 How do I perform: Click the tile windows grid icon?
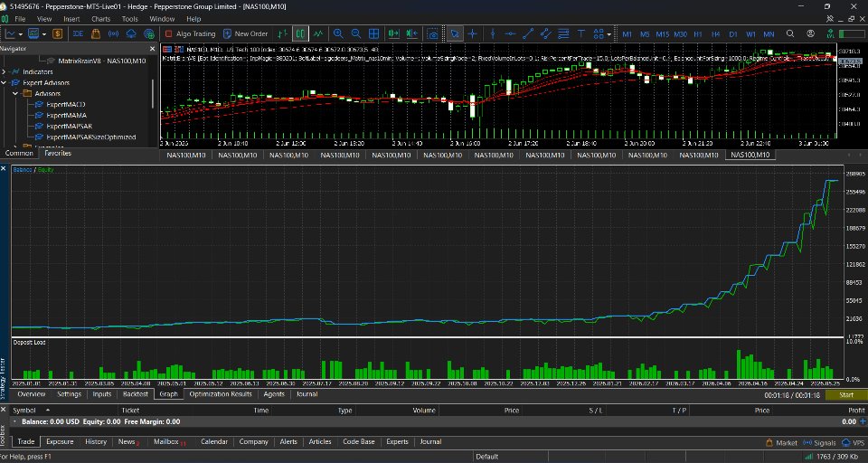coord(374,33)
